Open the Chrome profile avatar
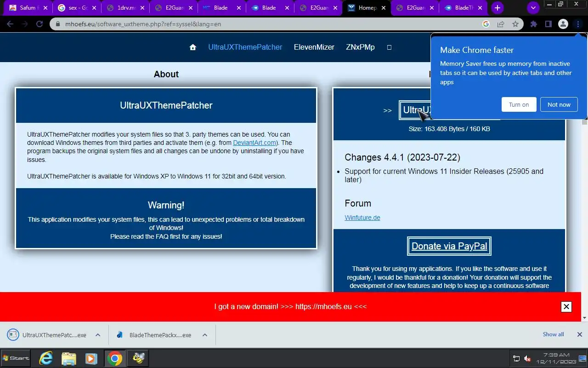 tap(563, 24)
